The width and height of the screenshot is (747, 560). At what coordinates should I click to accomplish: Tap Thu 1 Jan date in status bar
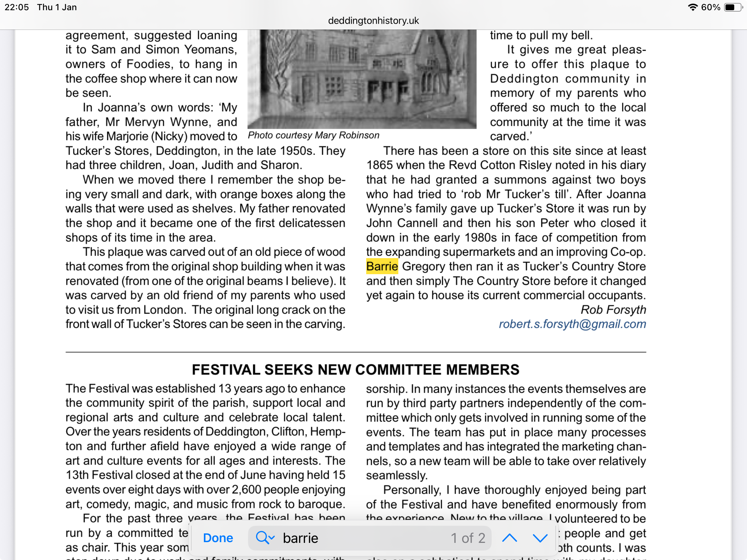pos(57,7)
